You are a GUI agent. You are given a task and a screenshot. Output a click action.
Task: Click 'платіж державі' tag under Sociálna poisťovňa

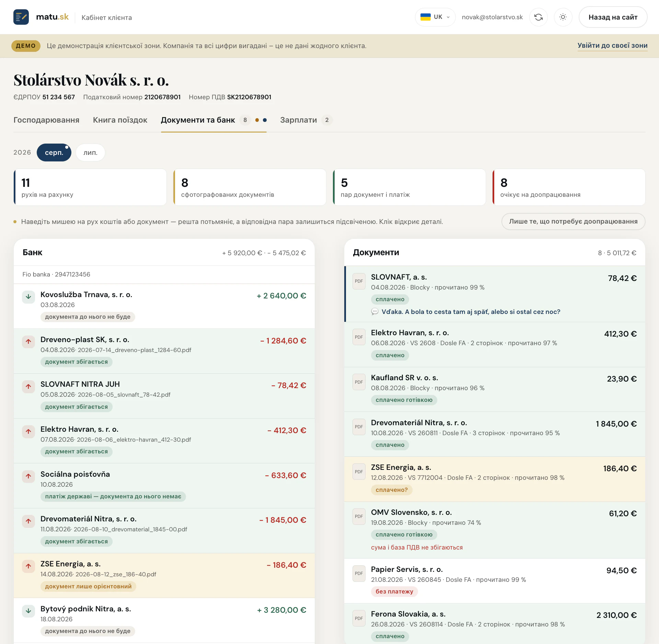point(113,496)
